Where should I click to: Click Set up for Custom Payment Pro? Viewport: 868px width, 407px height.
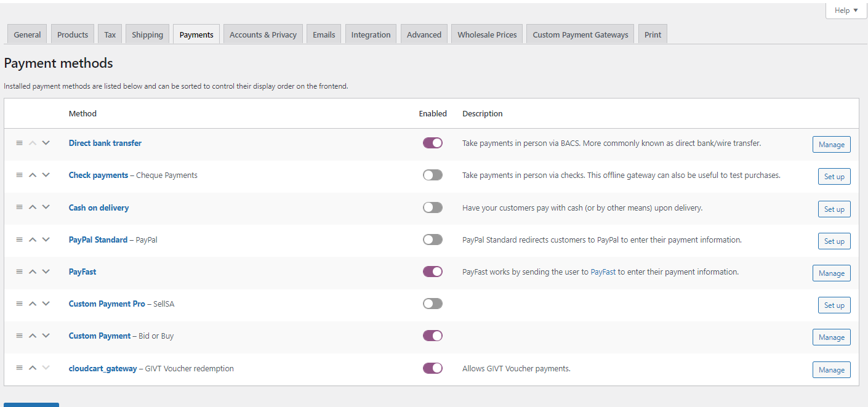coord(834,305)
